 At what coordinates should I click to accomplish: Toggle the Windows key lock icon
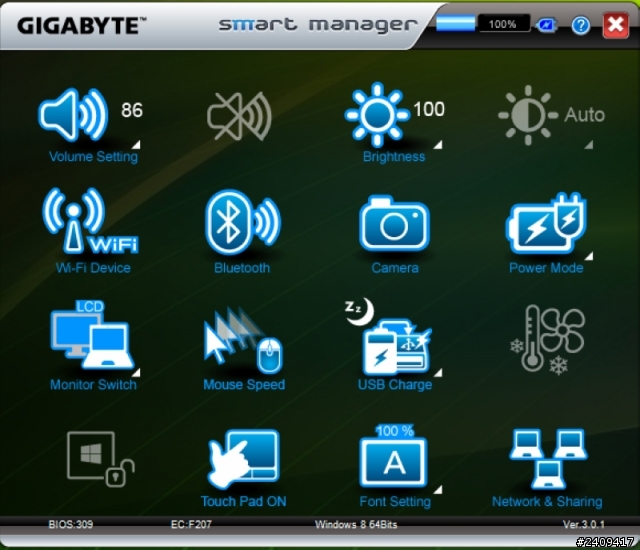(x=101, y=459)
